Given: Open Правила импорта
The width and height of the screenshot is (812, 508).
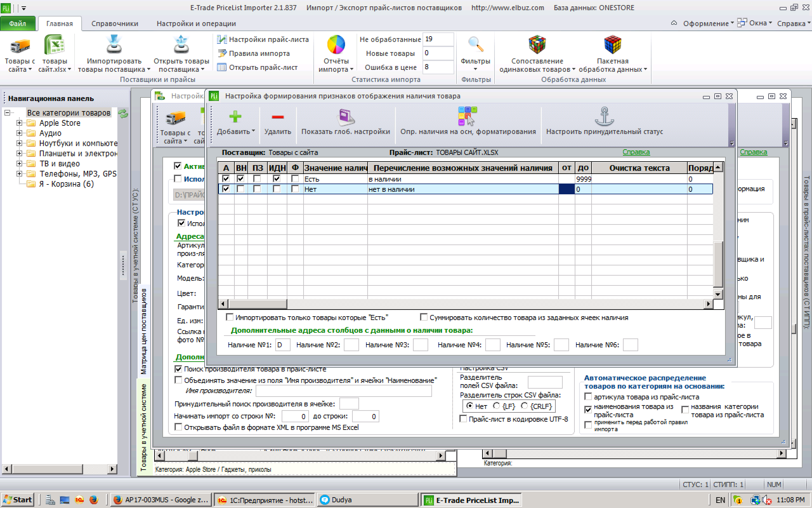Looking at the screenshot, I should 254,53.
